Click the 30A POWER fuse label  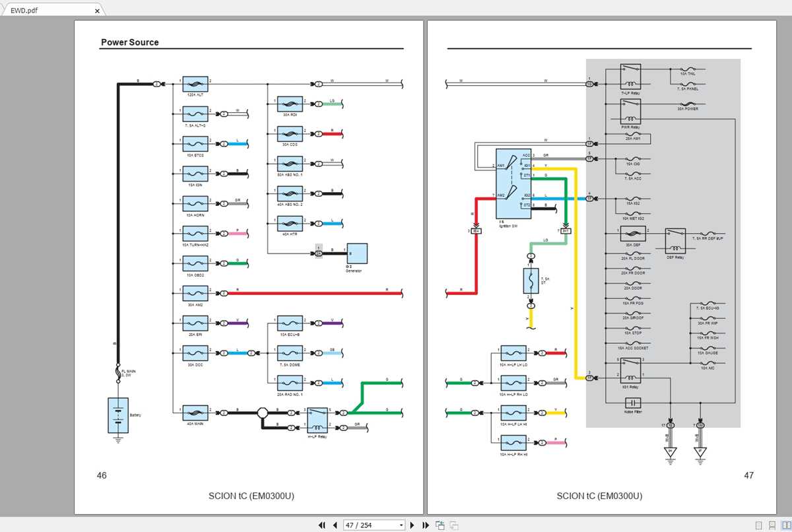pyautogui.click(x=688, y=109)
